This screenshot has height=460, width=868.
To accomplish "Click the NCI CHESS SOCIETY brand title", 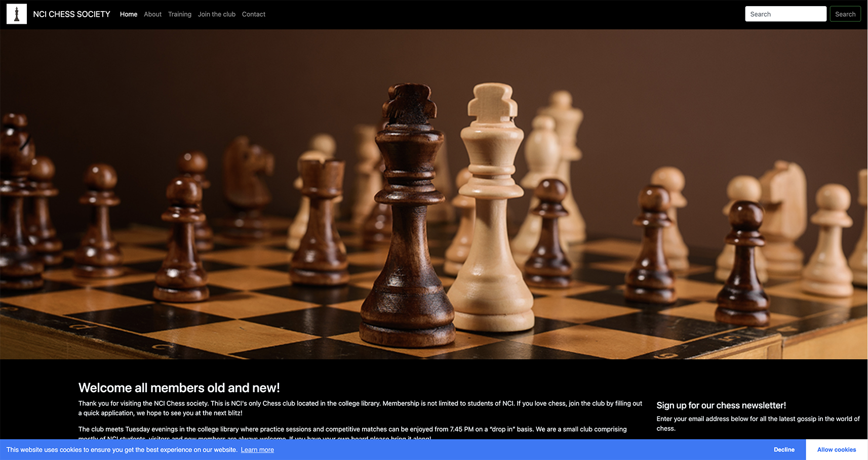I will [71, 14].
